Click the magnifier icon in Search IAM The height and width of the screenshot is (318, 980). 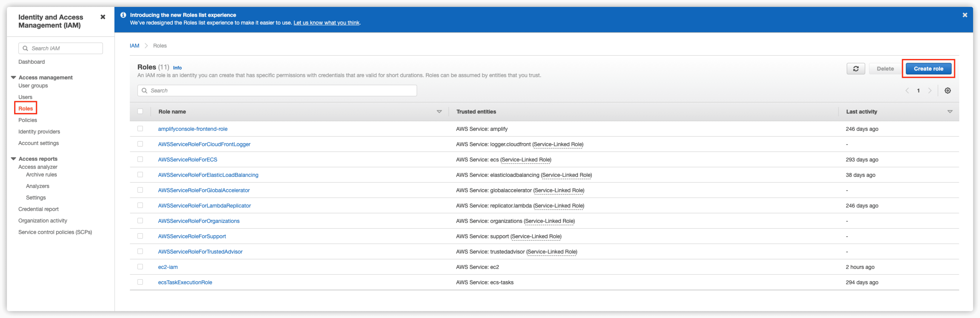coord(26,48)
